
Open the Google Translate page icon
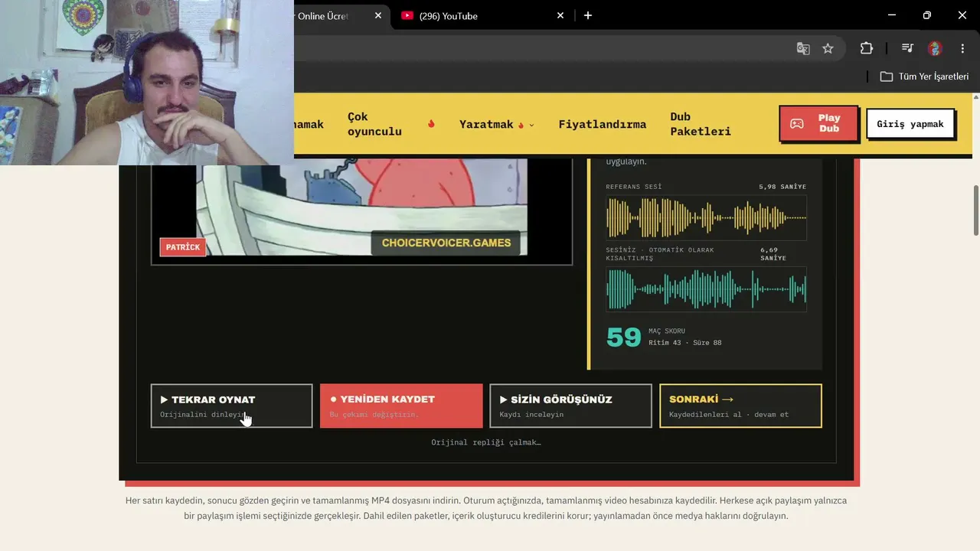(x=803, y=48)
